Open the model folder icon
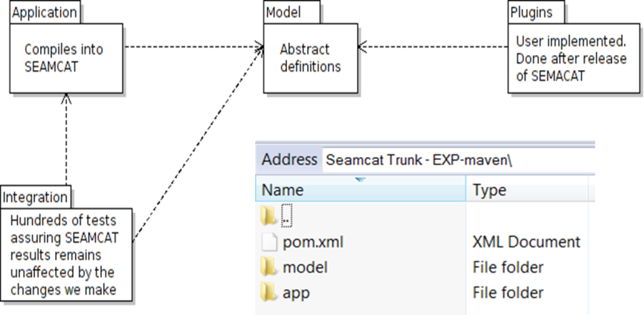 (x=268, y=267)
